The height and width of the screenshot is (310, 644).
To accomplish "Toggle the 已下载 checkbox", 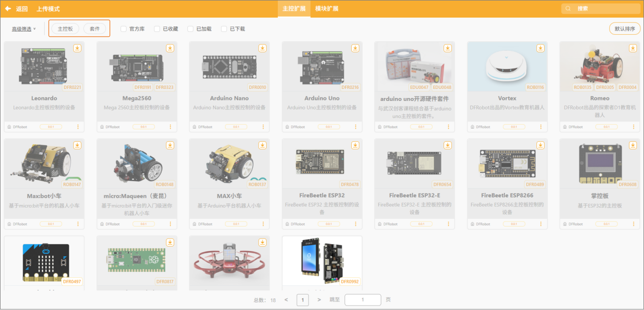I will click(224, 29).
